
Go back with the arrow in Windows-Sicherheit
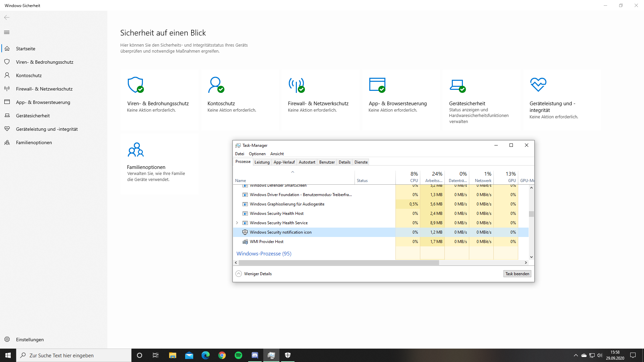[x=7, y=17]
